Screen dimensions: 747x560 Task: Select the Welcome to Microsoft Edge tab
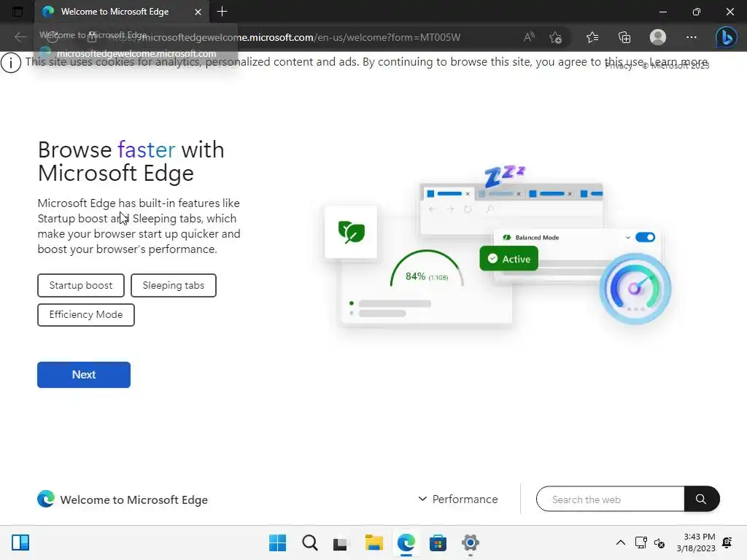122,12
